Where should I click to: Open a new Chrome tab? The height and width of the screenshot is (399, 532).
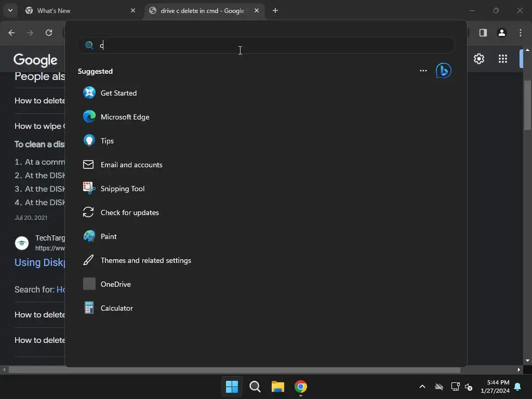click(x=275, y=10)
